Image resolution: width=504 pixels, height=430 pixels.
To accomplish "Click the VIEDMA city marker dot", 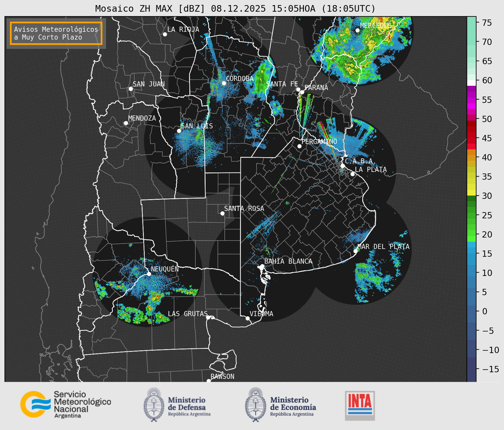I will coord(248,318).
